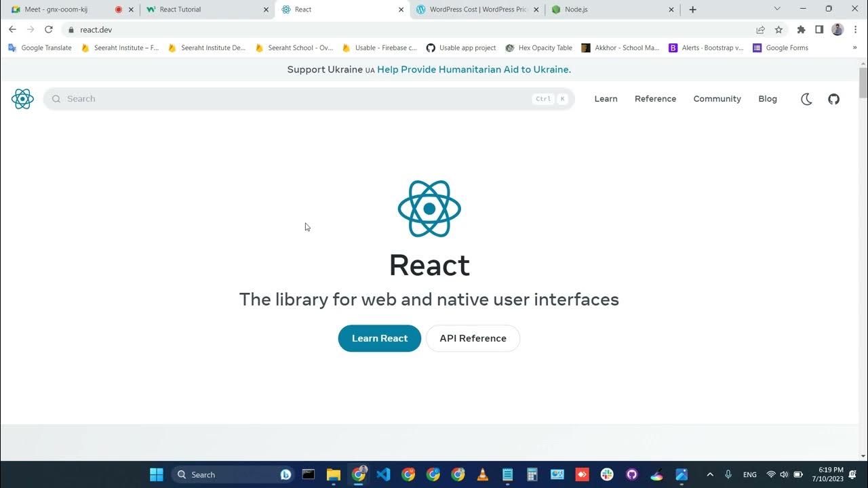Open the React GitHub repository icon

tap(834, 99)
